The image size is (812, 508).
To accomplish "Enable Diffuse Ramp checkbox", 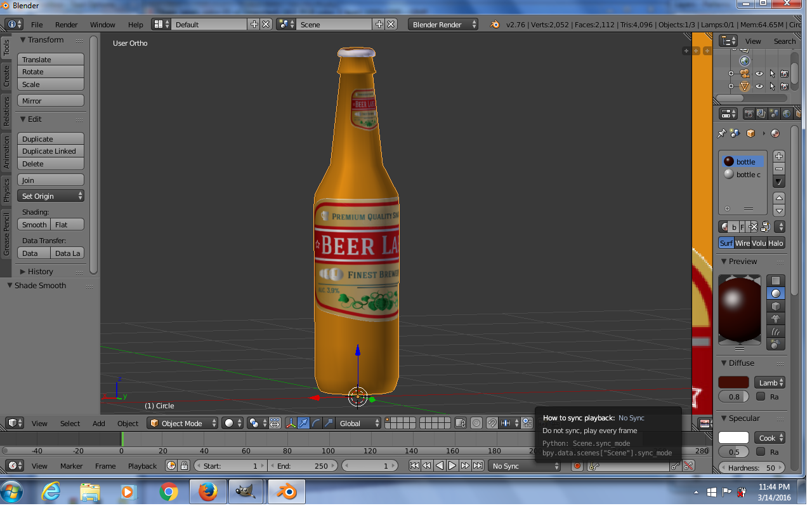I will pos(761,396).
